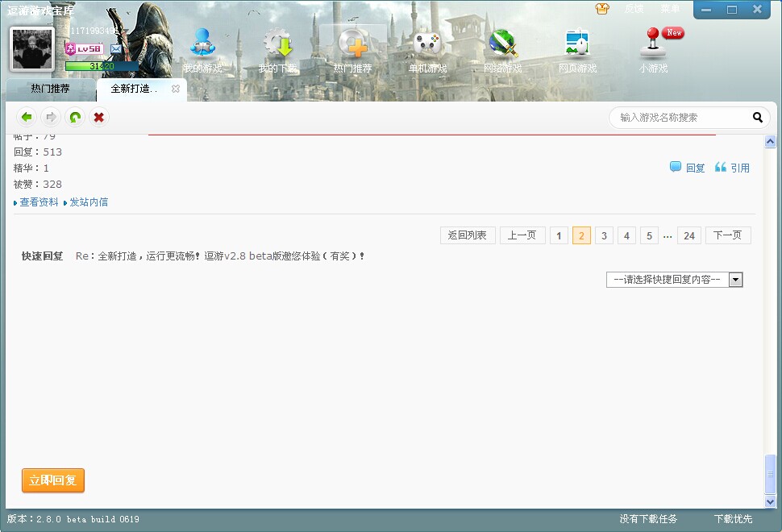Click the 下载优先 status bar entry
The height and width of the screenshot is (532, 782).
pos(733,519)
